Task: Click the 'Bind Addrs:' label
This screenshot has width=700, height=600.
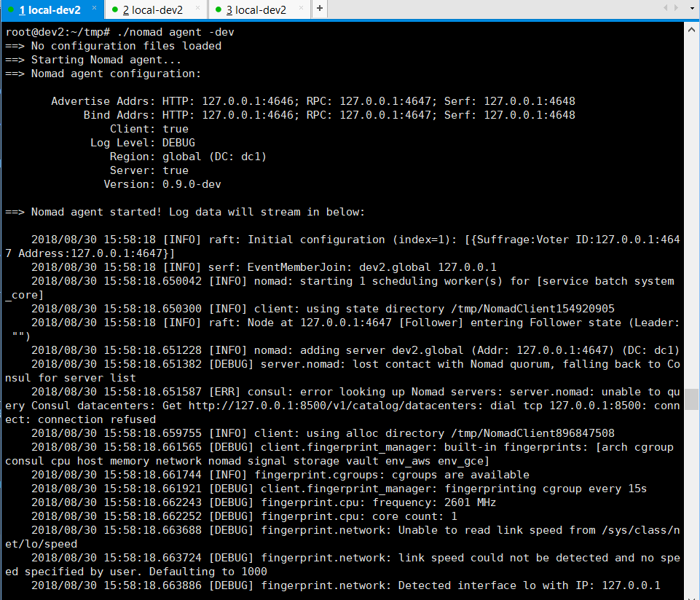Action: [119, 115]
